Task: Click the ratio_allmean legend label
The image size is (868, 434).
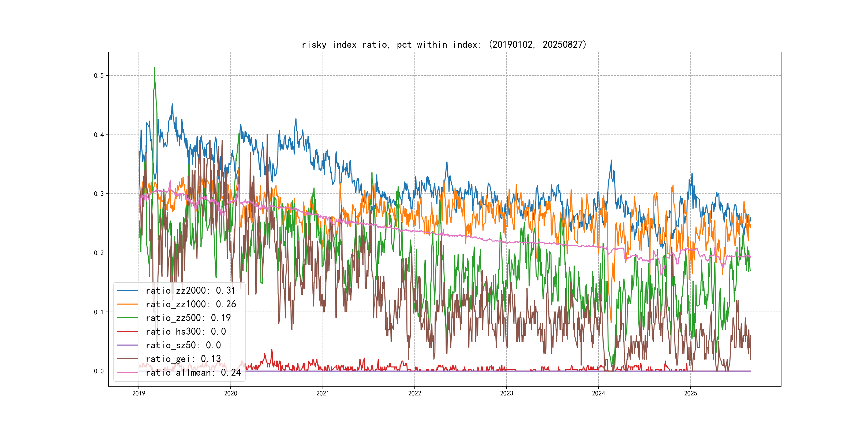Action: [193, 372]
